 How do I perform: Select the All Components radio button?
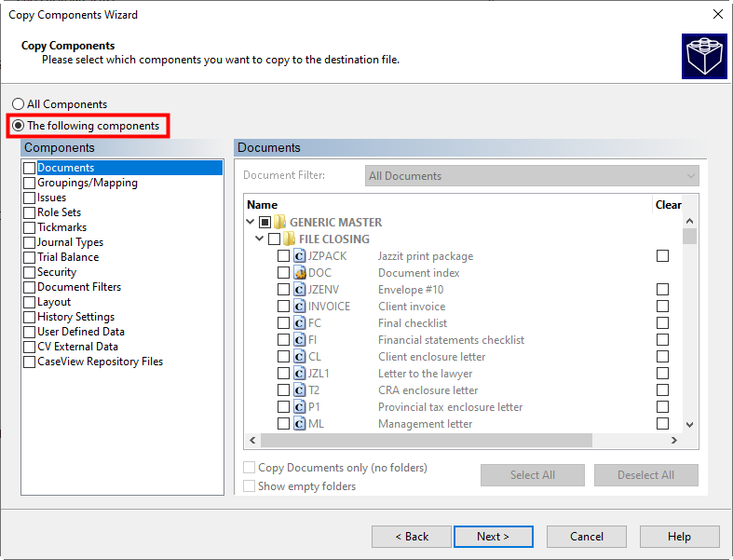pyautogui.click(x=19, y=104)
